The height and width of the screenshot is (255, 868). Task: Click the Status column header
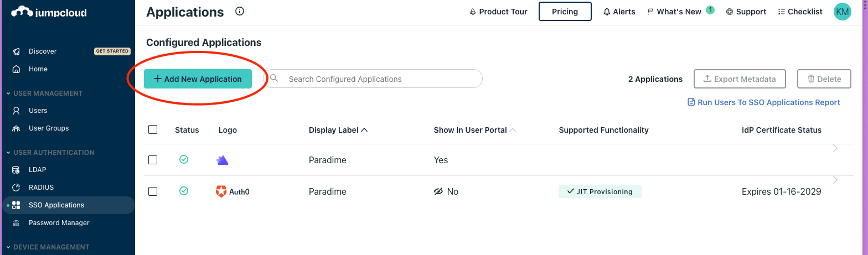point(187,130)
